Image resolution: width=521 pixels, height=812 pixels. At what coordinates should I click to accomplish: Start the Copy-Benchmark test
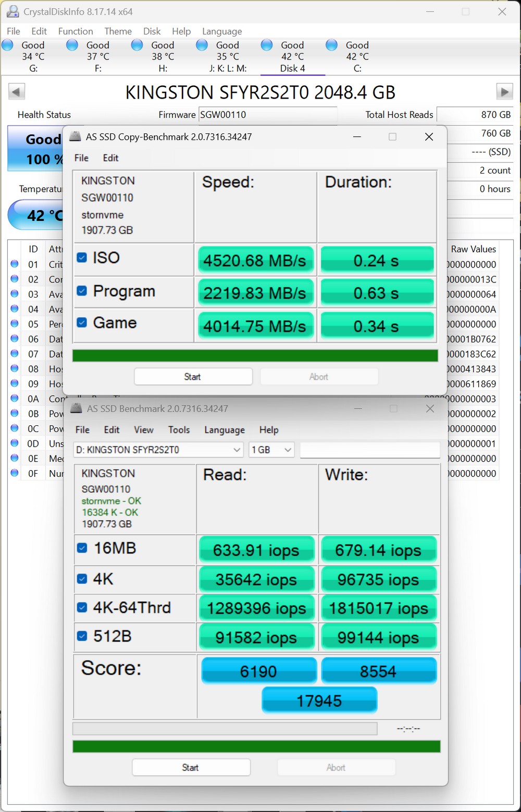click(193, 376)
